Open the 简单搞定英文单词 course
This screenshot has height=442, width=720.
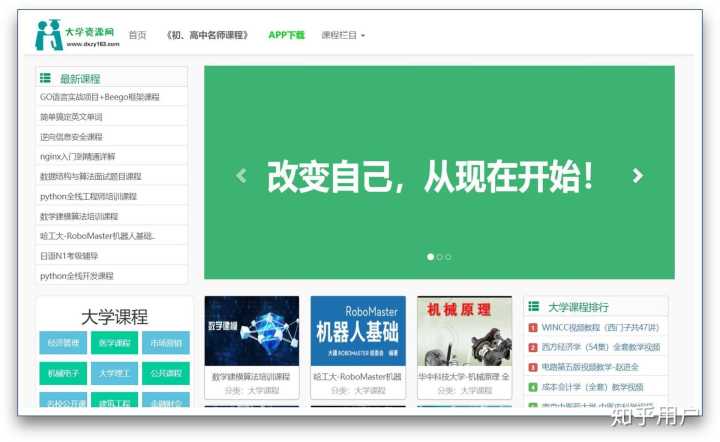(x=71, y=117)
